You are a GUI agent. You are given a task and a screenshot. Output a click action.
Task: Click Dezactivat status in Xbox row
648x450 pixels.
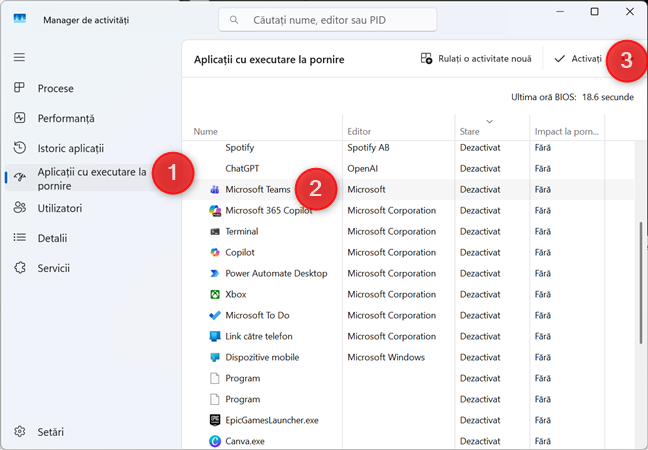pyautogui.click(x=480, y=294)
